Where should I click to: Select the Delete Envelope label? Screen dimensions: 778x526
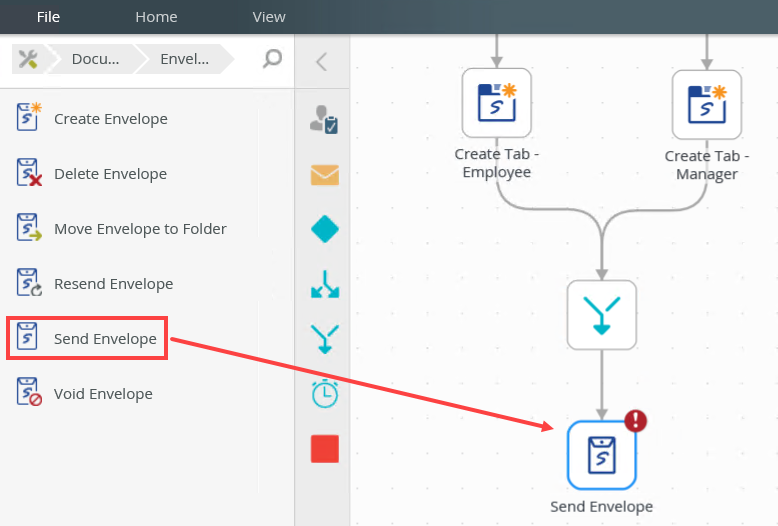pos(110,174)
